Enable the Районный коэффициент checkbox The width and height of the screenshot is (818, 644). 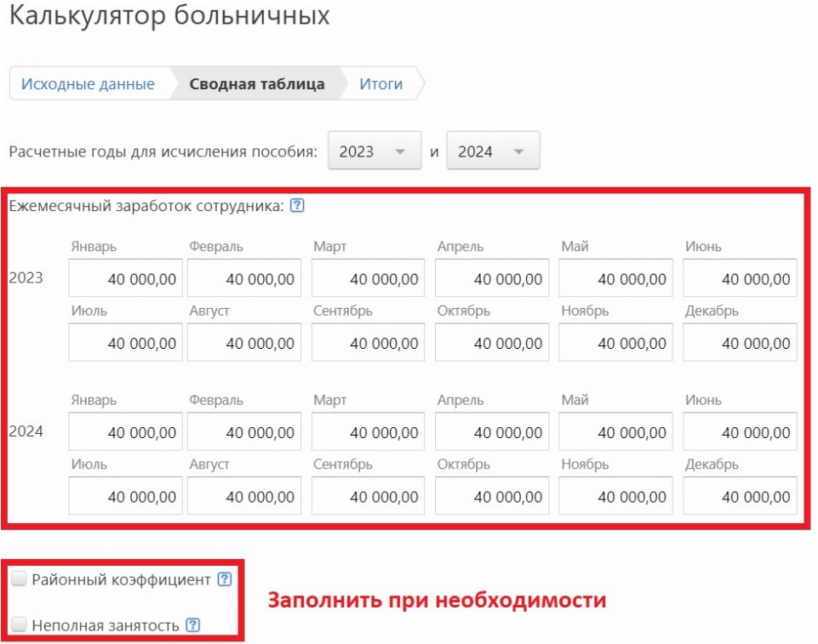pyautogui.click(x=19, y=579)
